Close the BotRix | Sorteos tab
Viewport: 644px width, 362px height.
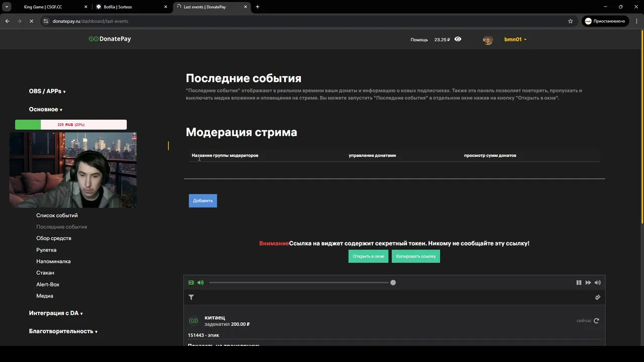(x=166, y=7)
